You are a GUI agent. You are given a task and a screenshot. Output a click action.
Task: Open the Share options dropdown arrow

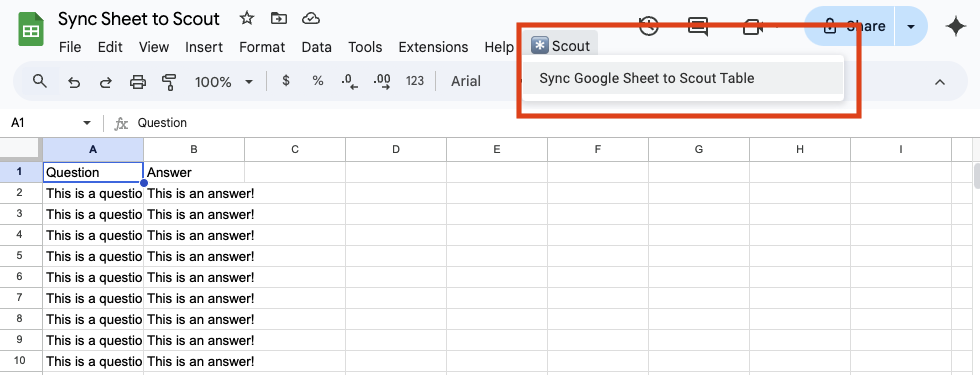(x=911, y=26)
